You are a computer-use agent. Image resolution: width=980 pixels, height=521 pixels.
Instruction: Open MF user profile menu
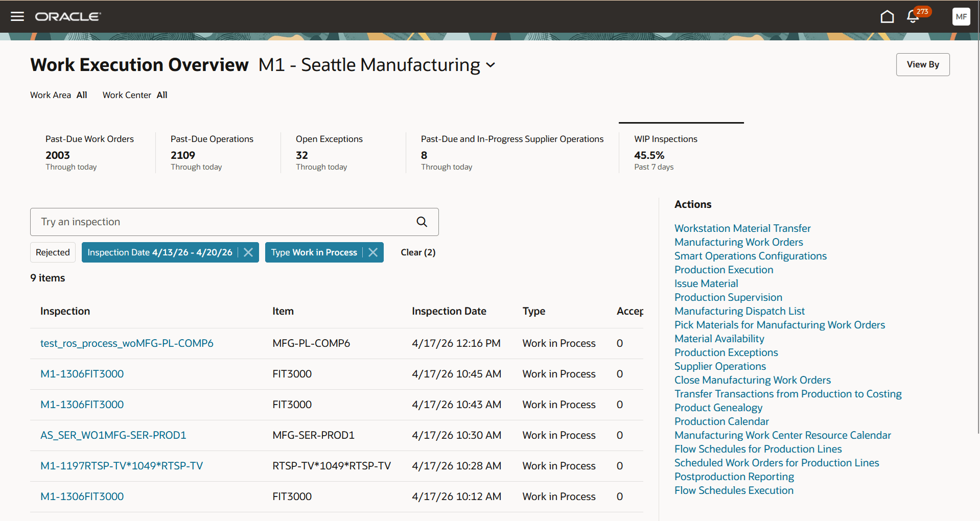961,16
